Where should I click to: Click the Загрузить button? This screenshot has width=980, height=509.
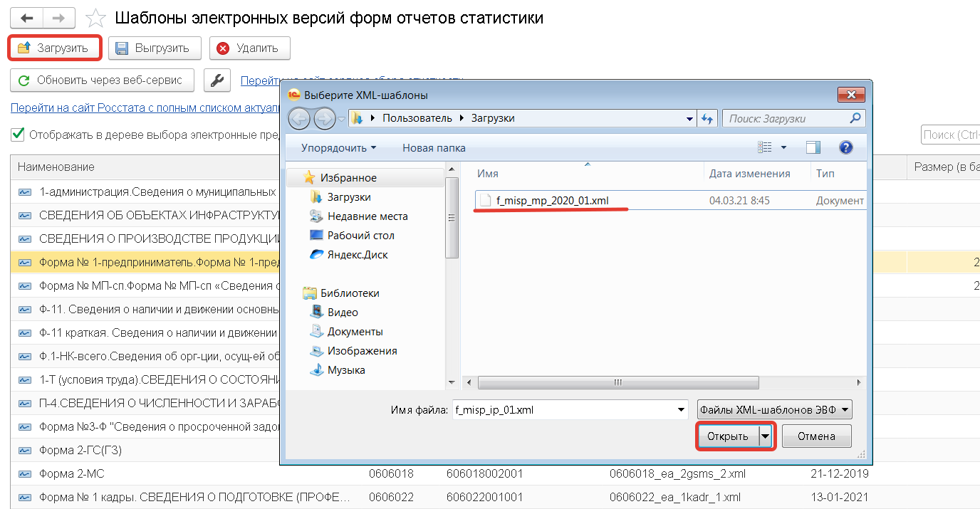point(54,48)
